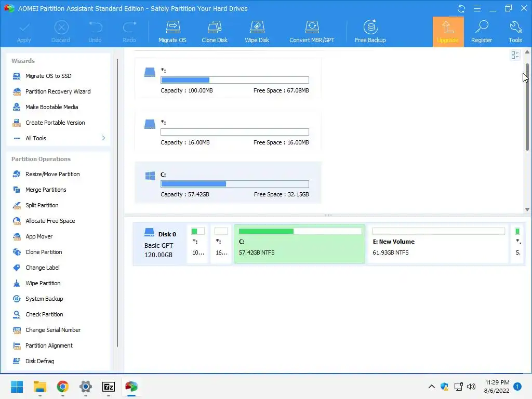The height and width of the screenshot is (399, 532).
Task: Open the Register key icon
Action: tap(482, 32)
